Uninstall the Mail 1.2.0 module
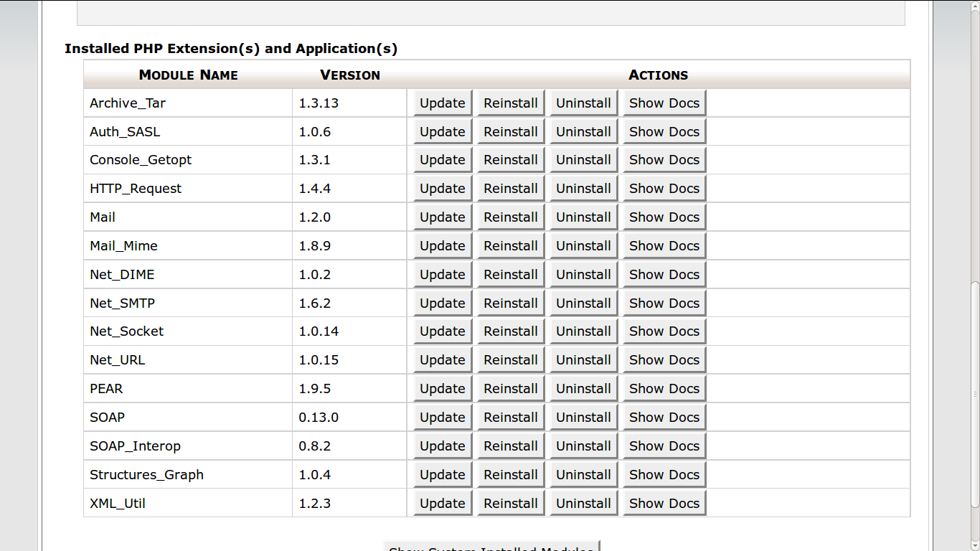The height and width of the screenshot is (551, 980). pos(583,217)
